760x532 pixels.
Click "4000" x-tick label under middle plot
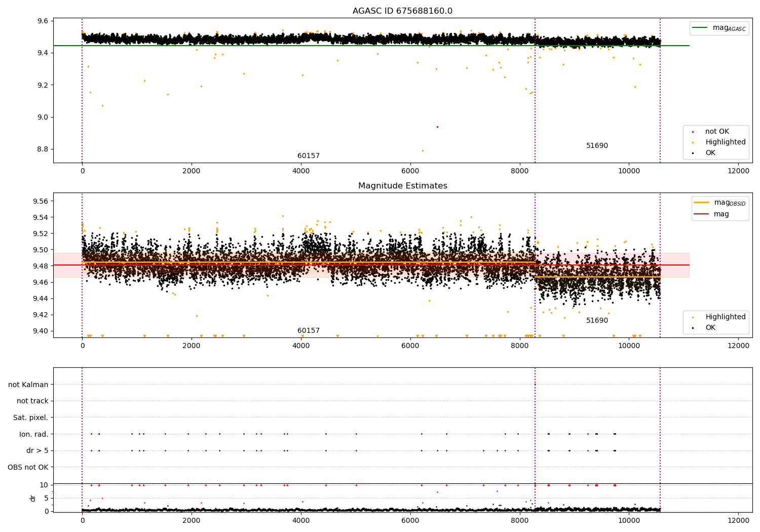click(x=301, y=346)
